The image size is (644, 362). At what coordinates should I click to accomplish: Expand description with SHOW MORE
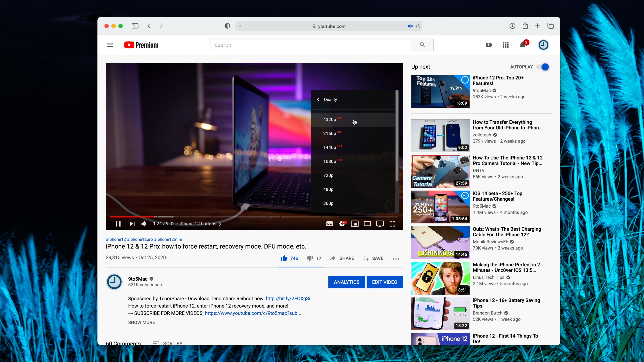click(x=142, y=322)
